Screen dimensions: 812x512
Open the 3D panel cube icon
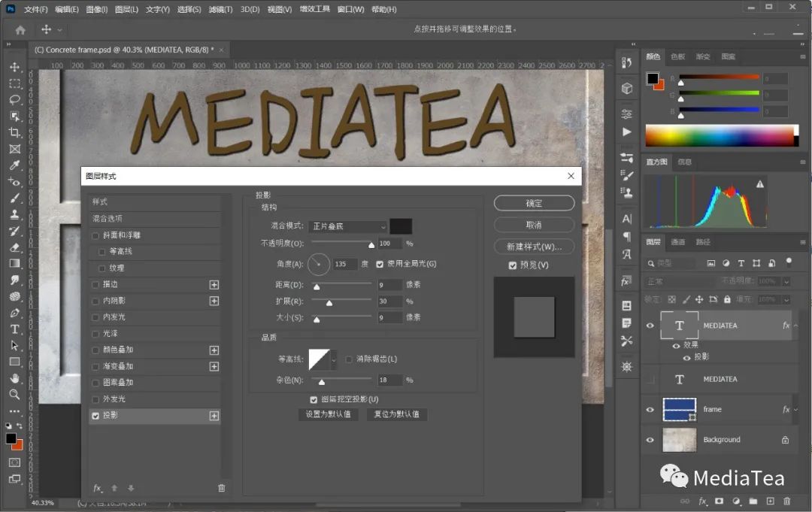point(626,89)
